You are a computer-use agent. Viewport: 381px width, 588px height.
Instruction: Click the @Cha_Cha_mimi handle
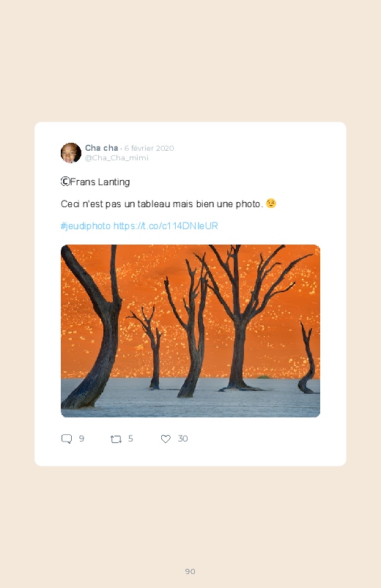[x=116, y=158]
